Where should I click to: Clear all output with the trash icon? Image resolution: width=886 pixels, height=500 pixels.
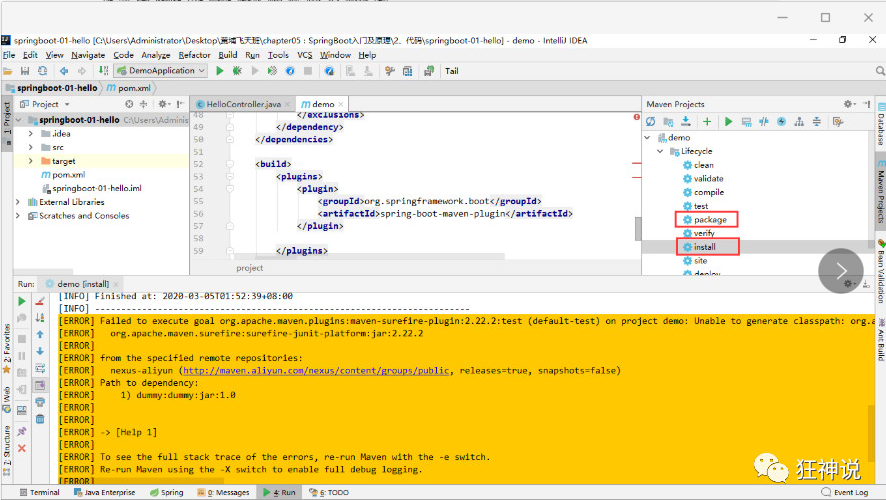click(40, 419)
